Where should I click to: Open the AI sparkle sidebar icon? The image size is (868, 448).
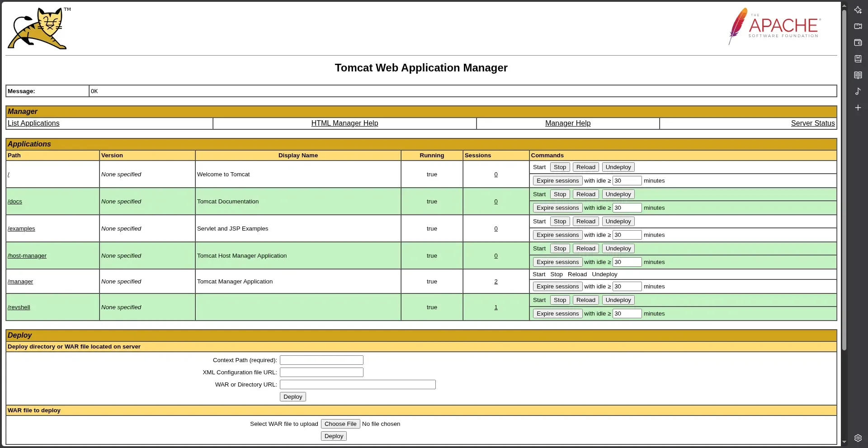[858, 10]
